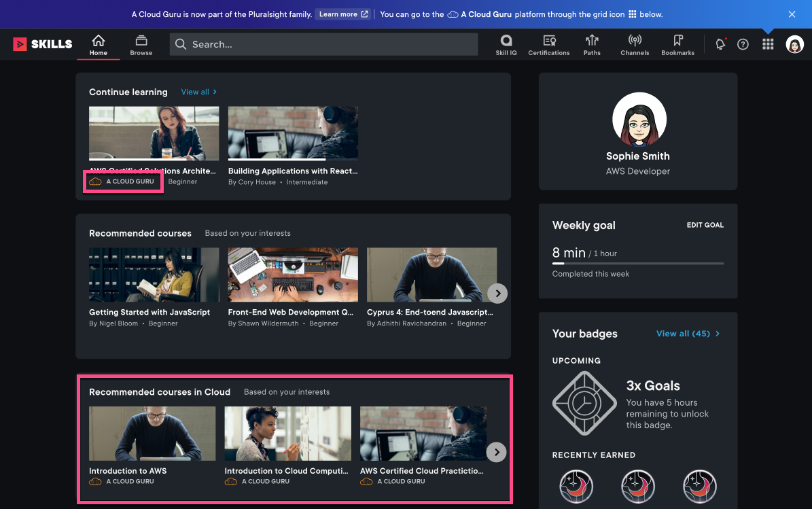Show next Recommended courses with arrow
The image size is (812, 509).
tap(497, 294)
